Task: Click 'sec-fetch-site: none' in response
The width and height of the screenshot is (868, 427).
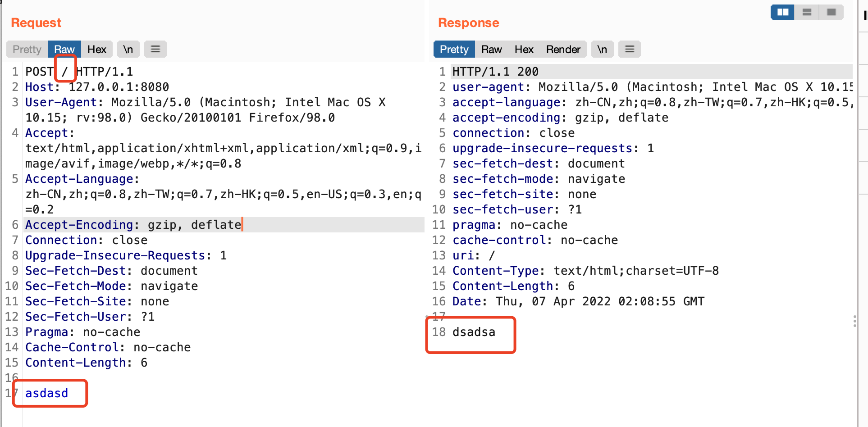Action: (x=525, y=194)
